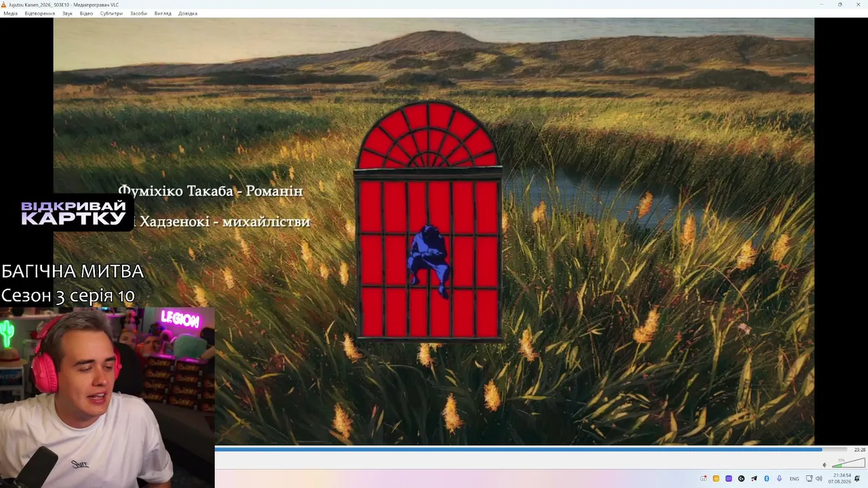Close the VLC media player window
The image size is (868, 488).
click(858, 4)
